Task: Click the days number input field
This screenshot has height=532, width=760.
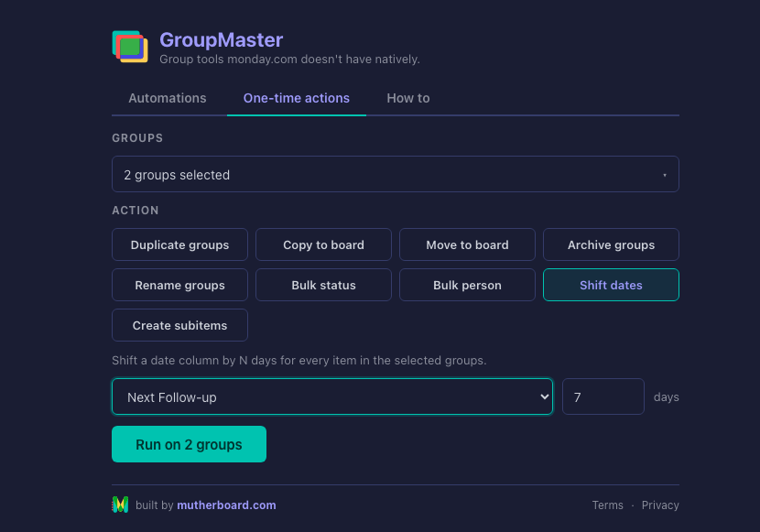Action: click(x=603, y=396)
